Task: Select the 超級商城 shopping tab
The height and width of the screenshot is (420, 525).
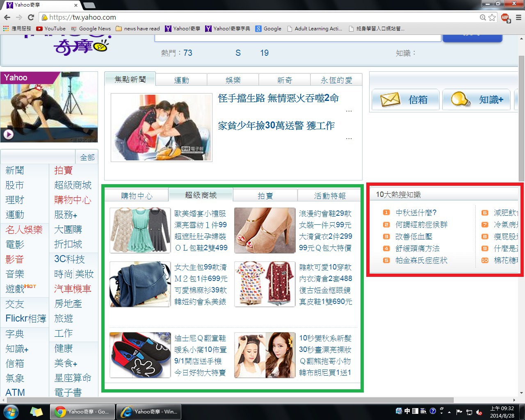Action: (x=201, y=195)
